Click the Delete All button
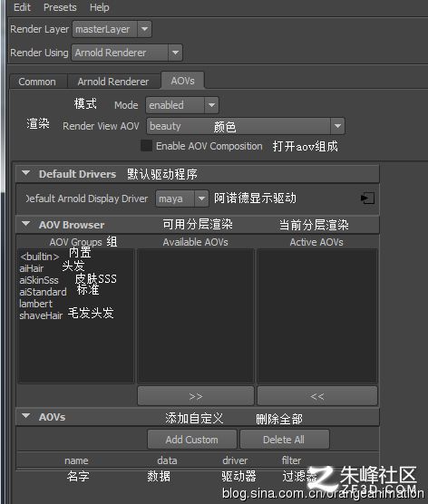428x504 pixels. click(x=284, y=440)
